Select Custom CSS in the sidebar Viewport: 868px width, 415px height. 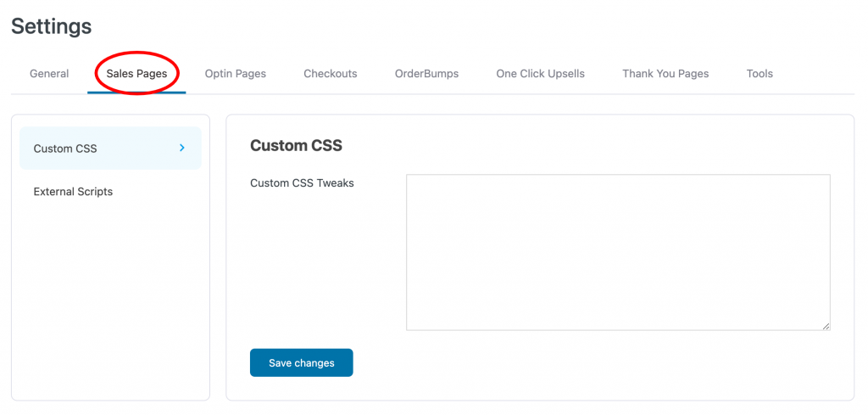110,148
